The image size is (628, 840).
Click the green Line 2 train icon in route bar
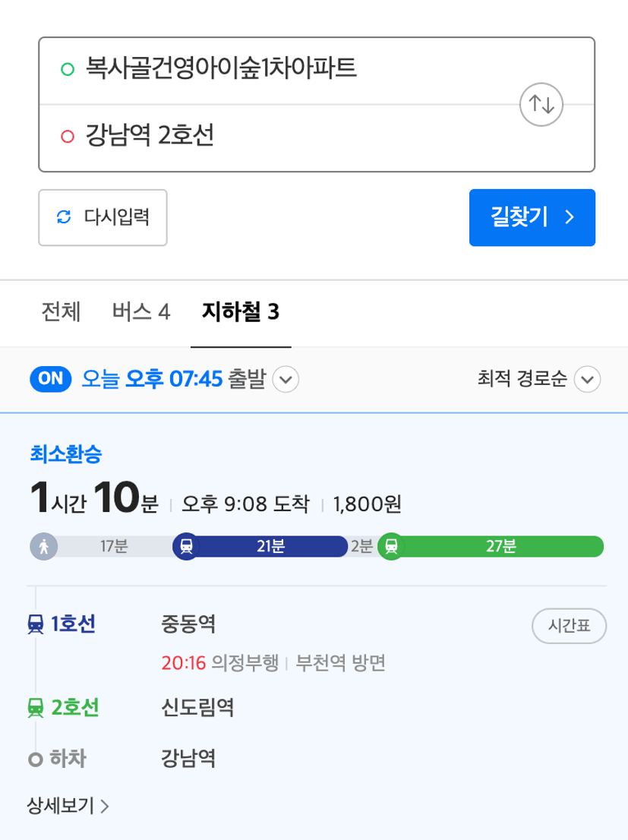(392, 546)
